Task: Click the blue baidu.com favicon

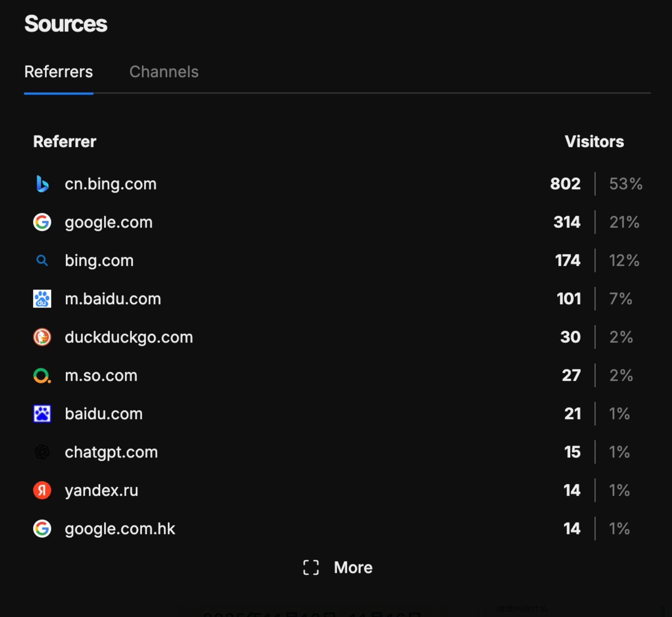Action: pyautogui.click(x=42, y=414)
